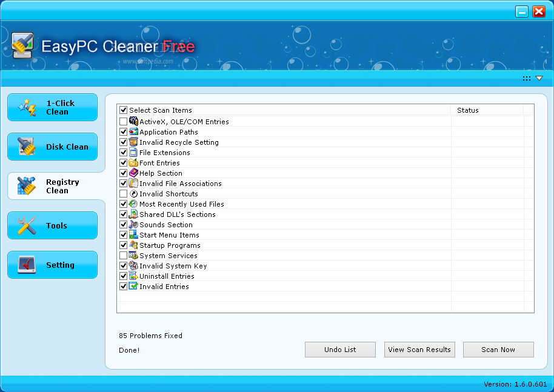Click the Invalid System Key icon
The width and height of the screenshot is (554, 392).
coord(133,265)
